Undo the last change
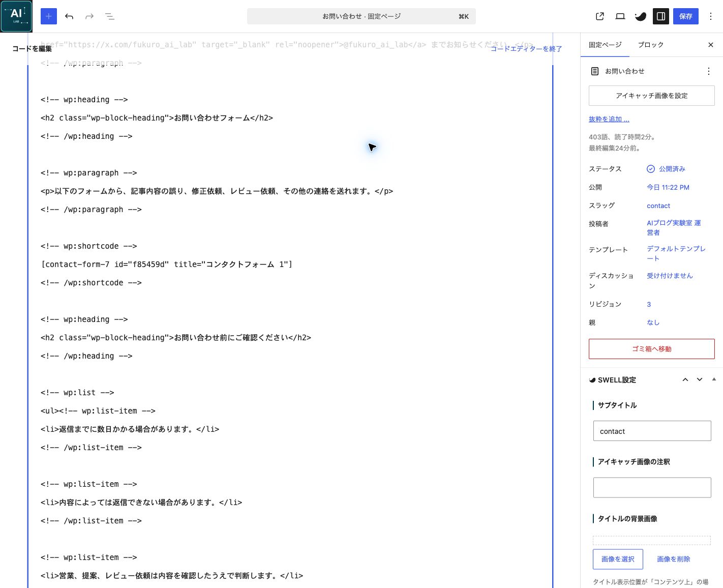The width and height of the screenshot is (723, 588). click(x=69, y=16)
